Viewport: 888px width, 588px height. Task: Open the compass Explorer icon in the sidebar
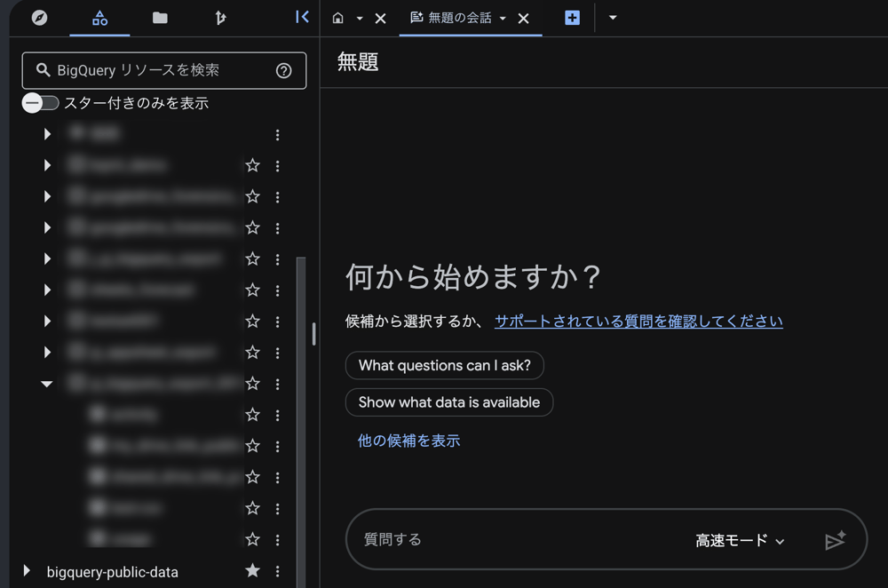tap(39, 18)
